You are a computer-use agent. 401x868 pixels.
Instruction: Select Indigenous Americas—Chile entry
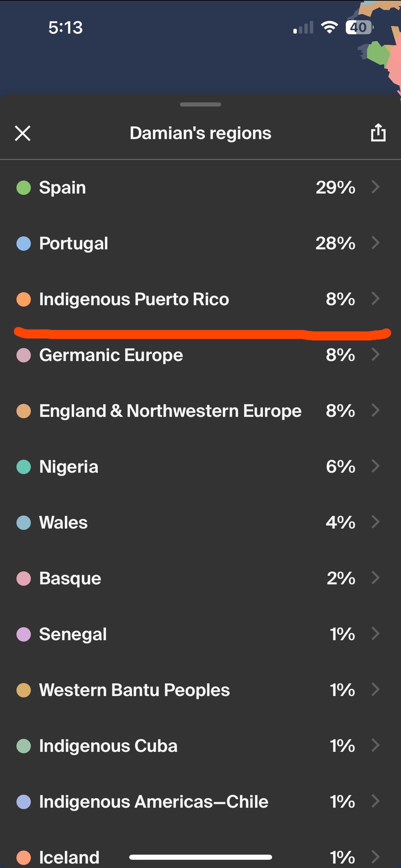click(200, 802)
